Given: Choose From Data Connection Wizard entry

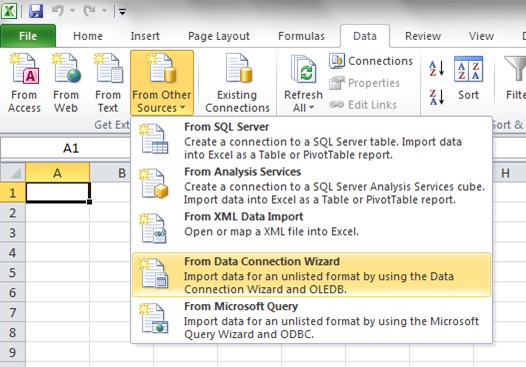Looking at the screenshot, I should (x=311, y=275).
